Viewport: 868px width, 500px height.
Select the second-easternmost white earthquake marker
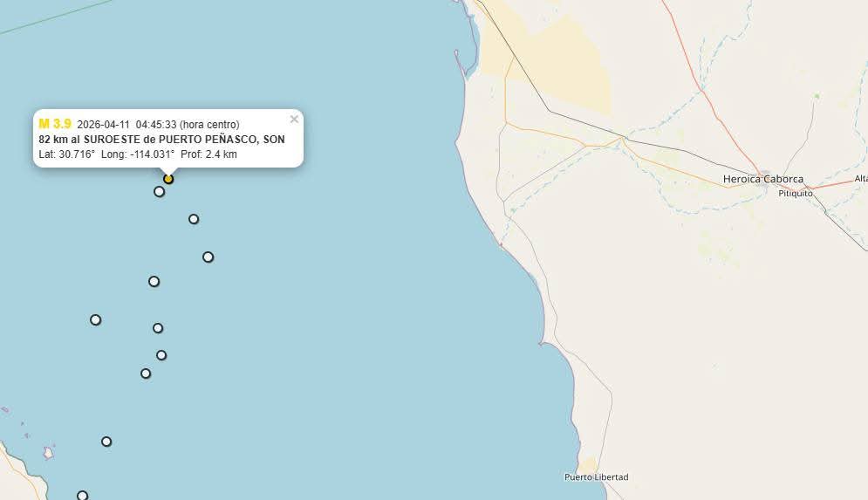tap(193, 219)
